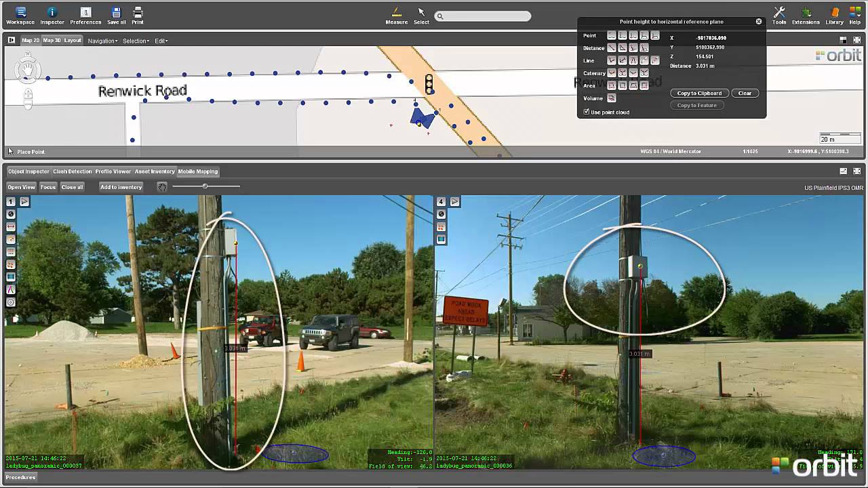Viewport: 868px width, 488px height.
Task: Toggle the map pan hand control
Action: click(x=28, y=70)
